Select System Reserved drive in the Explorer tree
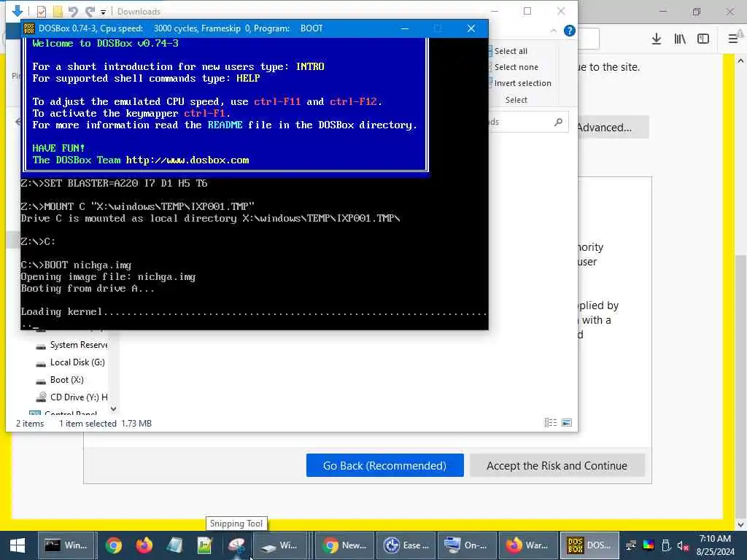747x560 pixels. click(x=72, y=345)
